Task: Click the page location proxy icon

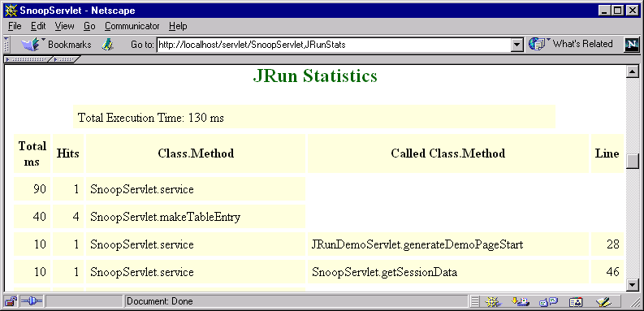Action: click(107, 45)
